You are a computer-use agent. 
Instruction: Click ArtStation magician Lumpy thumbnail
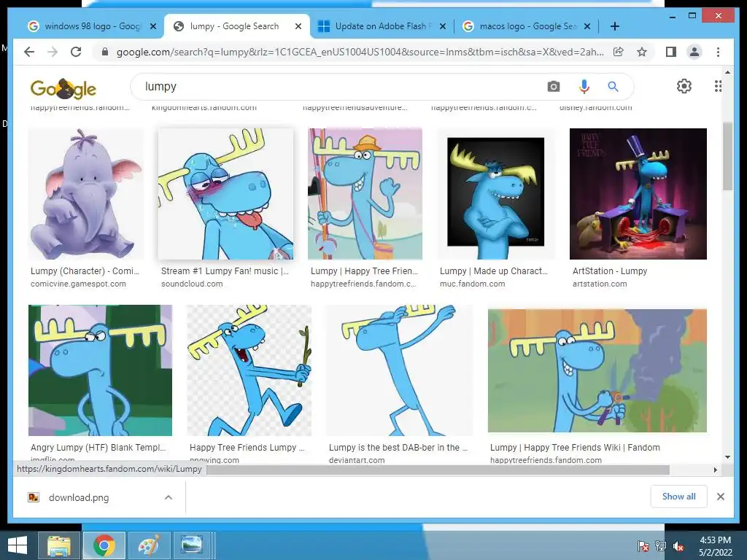(x=638, y=194)
